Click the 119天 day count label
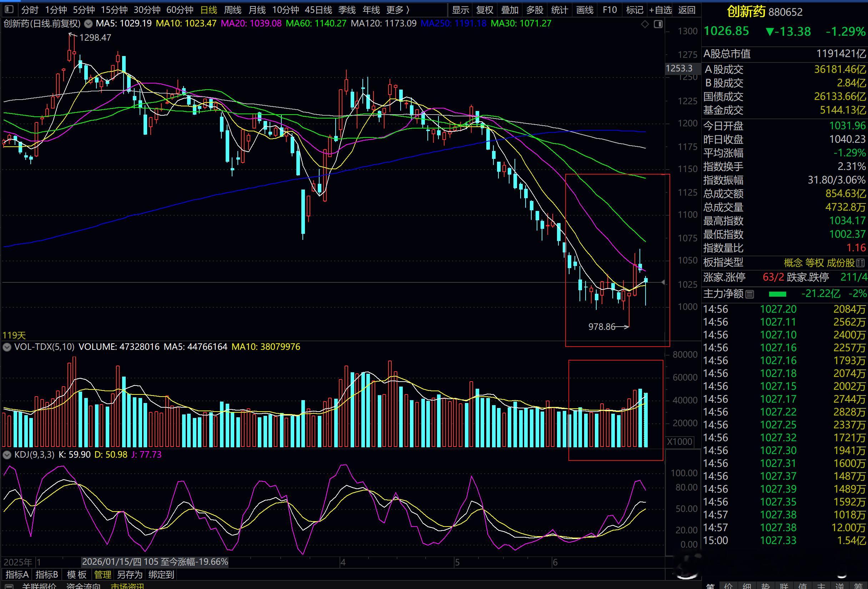Image resolution: width=868 pixels, height=589 pixels. coord(14,336)
